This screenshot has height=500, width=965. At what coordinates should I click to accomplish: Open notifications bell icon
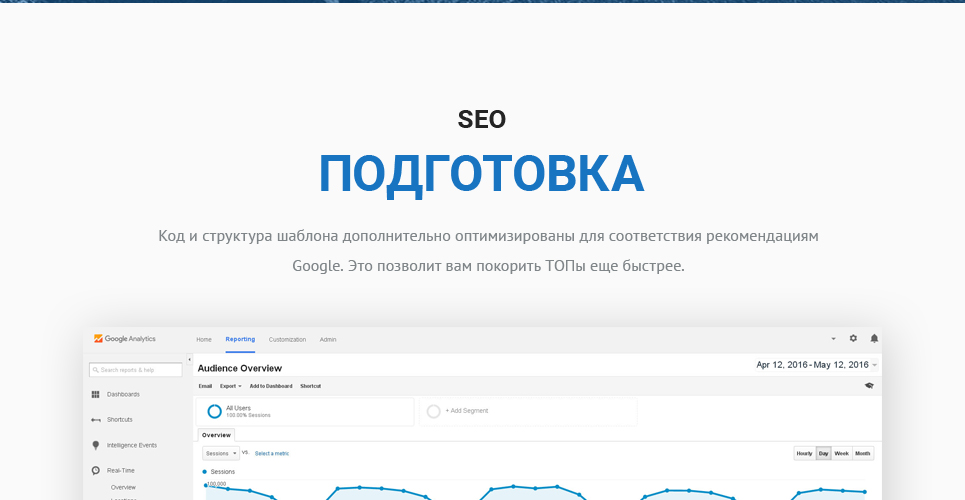[874, 338]
